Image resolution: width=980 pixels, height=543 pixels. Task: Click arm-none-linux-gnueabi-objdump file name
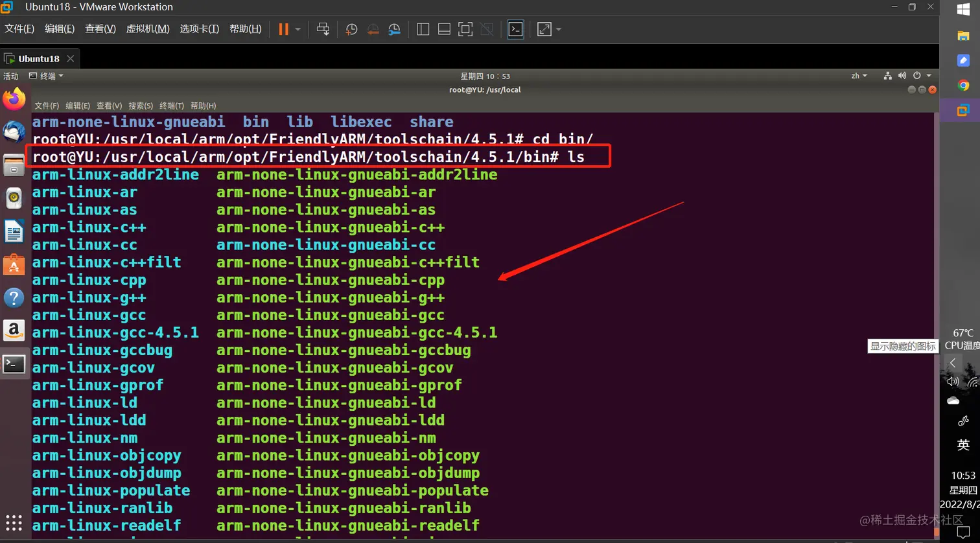(x=348, y=473)
